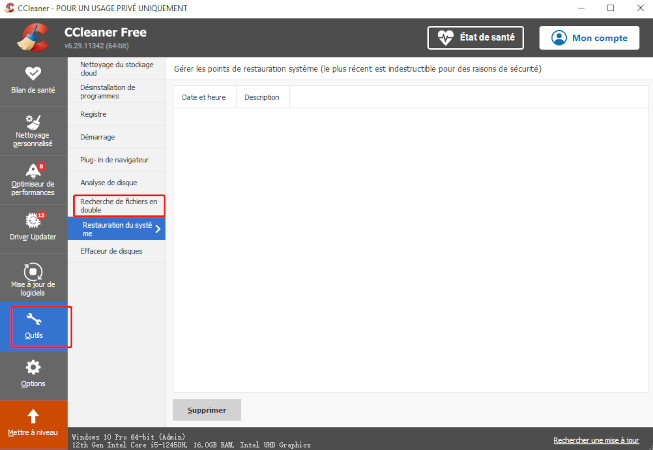
Task: Click the Supprimer button
Action: (207, 410)
